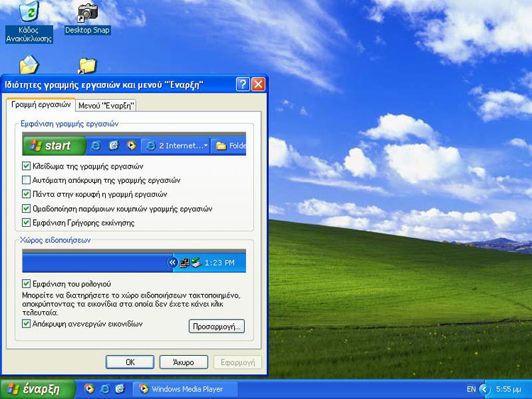This screenshot has width=532, height=399.
Task: Toggle 'Απόκρυψη ανενεργών εικονιδίων' checkbox
Action: (x=26, y=323)
